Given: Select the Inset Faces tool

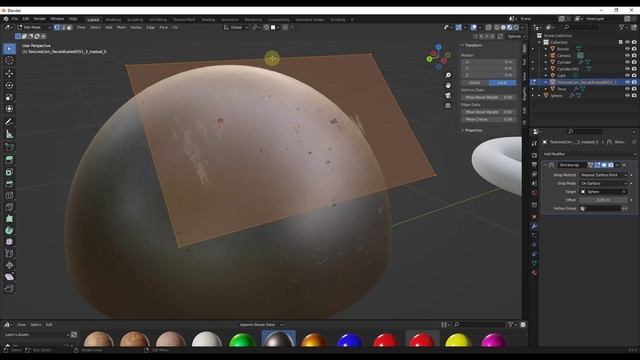Looking at the screenshot, I should pos(9,172).
